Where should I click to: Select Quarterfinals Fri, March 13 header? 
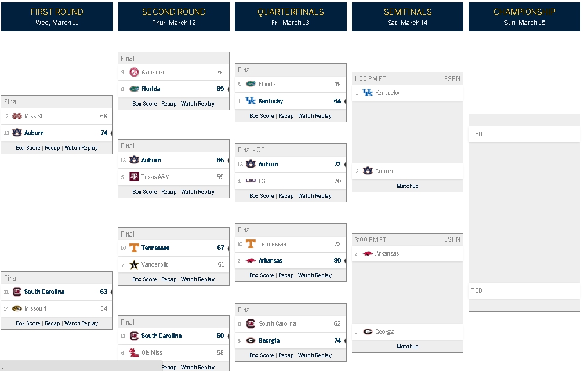pos(291,17)
